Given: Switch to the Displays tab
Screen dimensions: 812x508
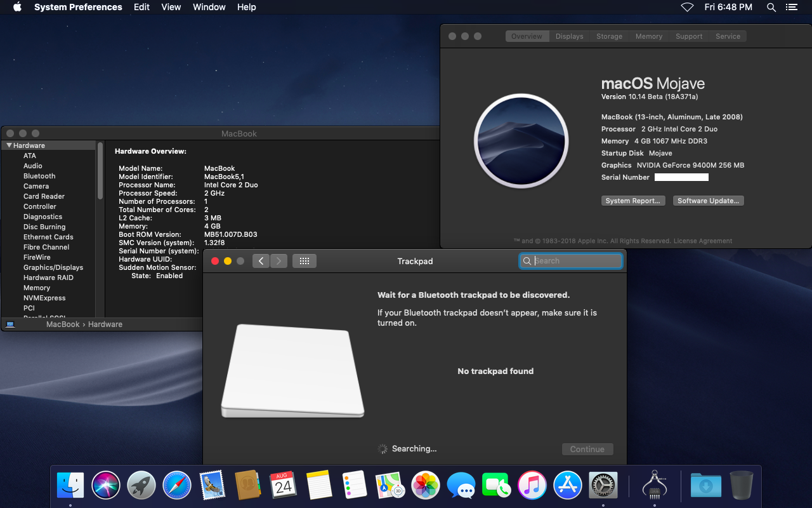Looking at the screenshot, I should click(x=569, y=36).
